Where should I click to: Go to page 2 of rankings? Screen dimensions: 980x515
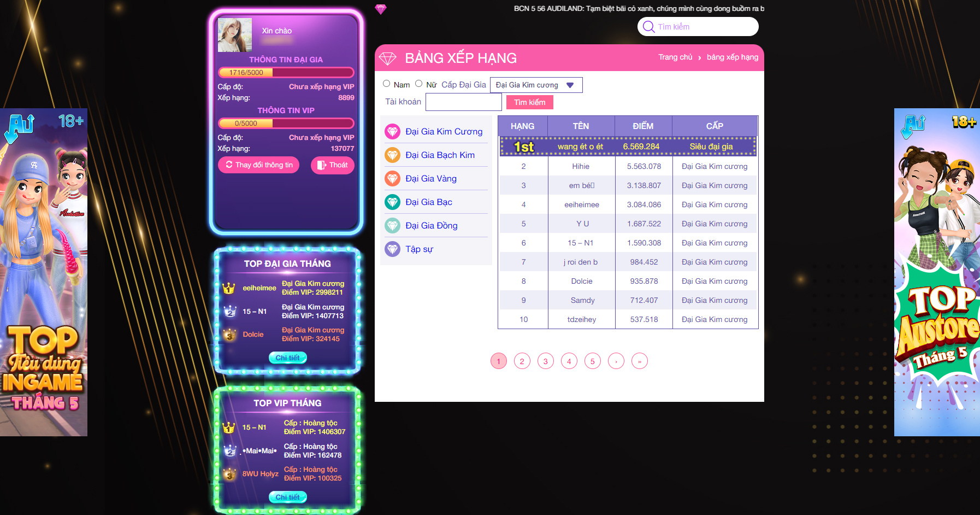(x=522, y=361)
